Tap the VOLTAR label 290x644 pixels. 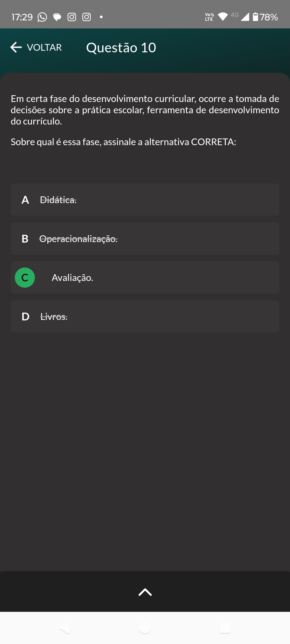tap(44, 47)
